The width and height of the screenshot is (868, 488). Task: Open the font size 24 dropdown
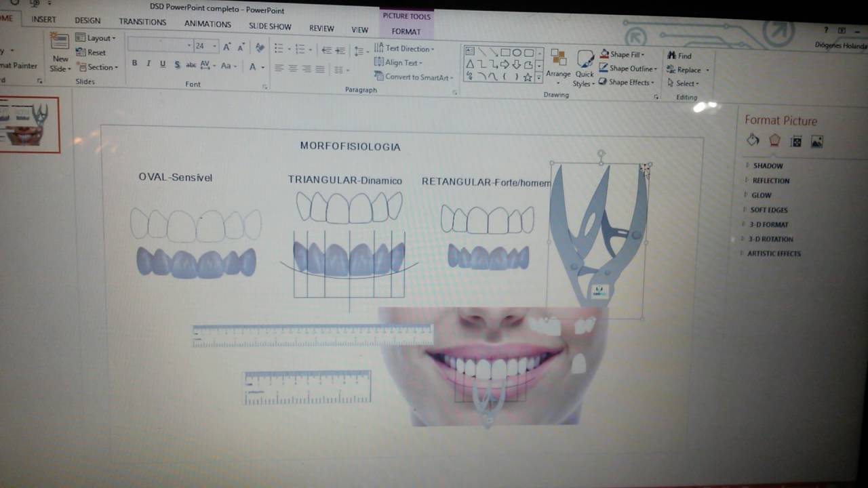point(214,46)
